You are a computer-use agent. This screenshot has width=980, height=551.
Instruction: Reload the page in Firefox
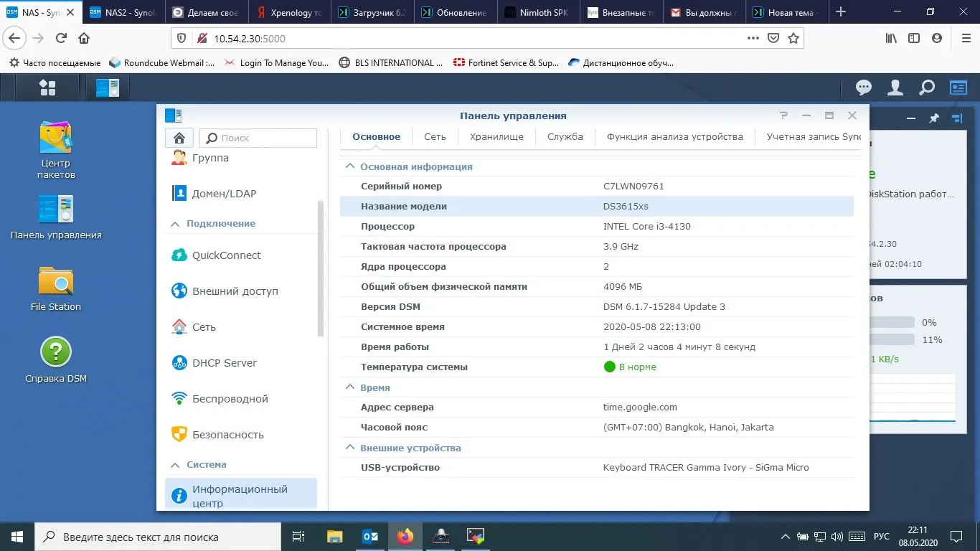click(62, 38)
